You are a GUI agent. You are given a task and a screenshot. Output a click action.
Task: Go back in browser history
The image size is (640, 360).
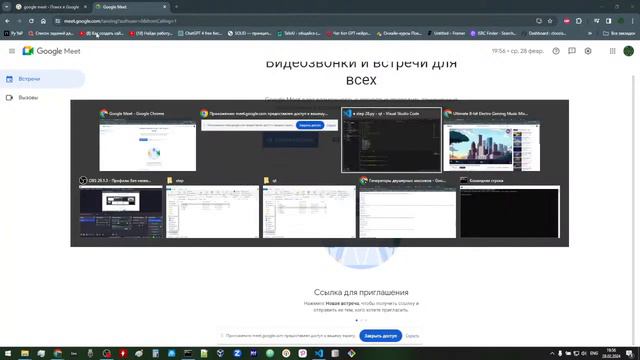[x=8, y=21]
